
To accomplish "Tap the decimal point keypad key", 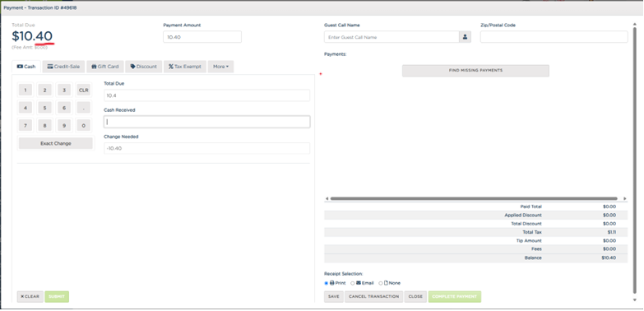I will [84, 108].
